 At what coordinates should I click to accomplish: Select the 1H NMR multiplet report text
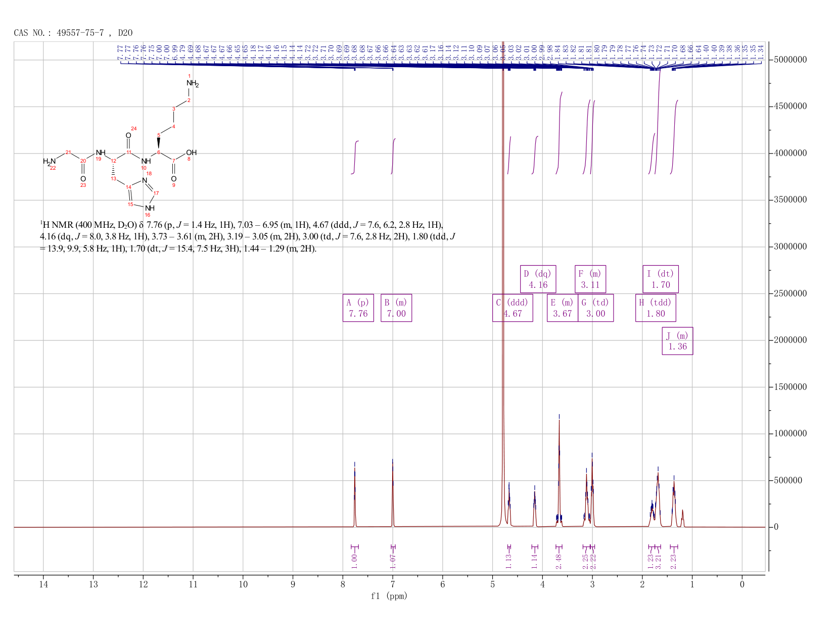[x=248, y=236]
